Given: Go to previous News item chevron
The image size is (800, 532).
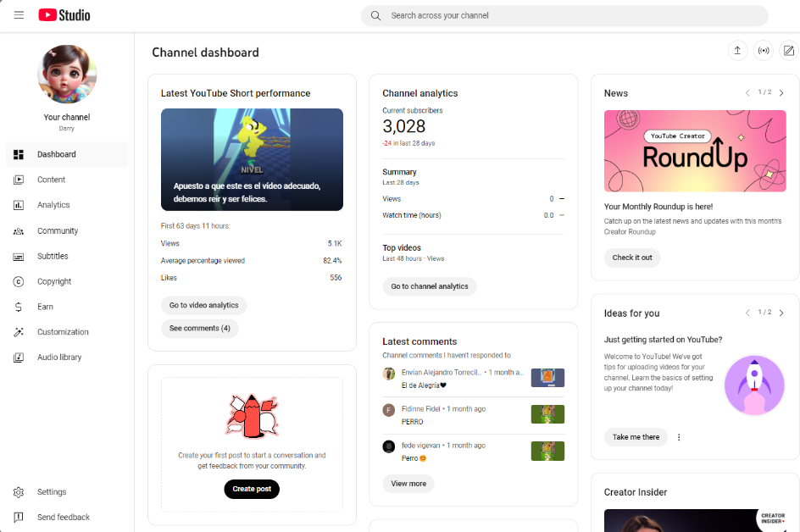Looking at the screenshot, I should tap(747, 93).
